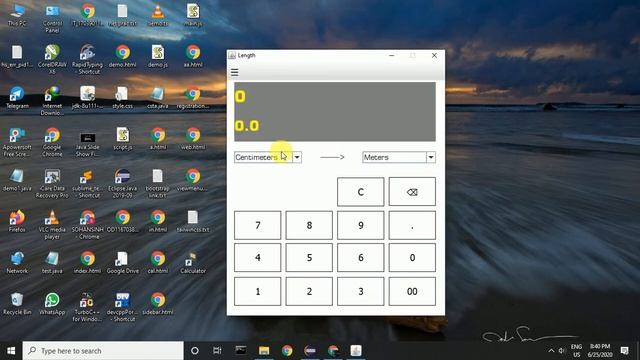Screen dimensions: 640x360
Task: Click digit 2 on the keypad
Action: [x=309, y=291]
